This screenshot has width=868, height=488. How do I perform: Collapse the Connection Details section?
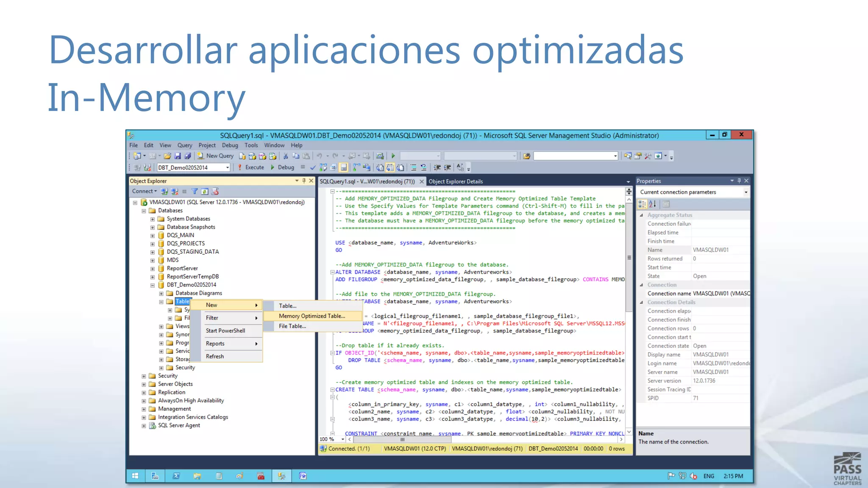point(642,302)
